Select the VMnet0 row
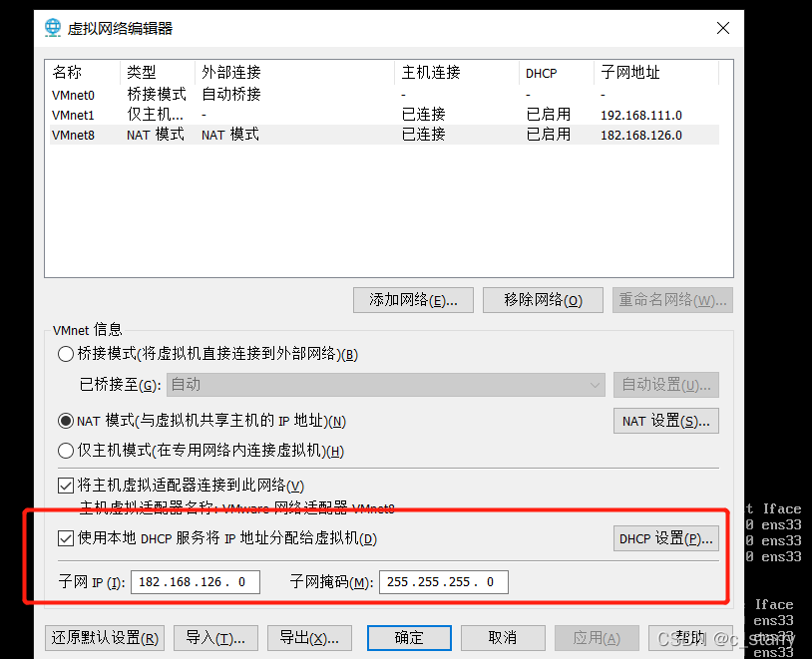Image resolution: width=812 pixels, height=659 pixels. tap(384, 96)
